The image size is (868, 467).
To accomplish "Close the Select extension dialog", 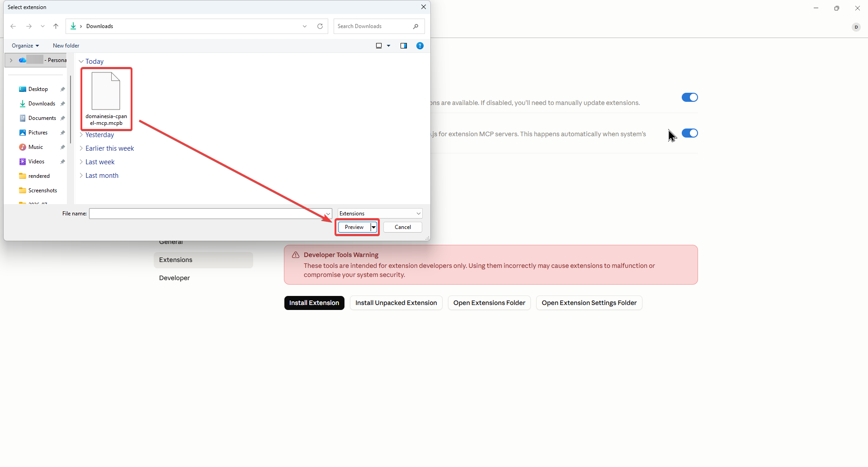I will 424,7.
